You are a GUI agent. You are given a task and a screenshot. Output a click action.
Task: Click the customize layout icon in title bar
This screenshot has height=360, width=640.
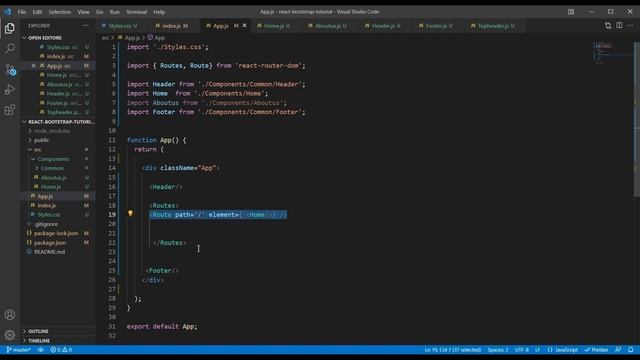point(571,12)
